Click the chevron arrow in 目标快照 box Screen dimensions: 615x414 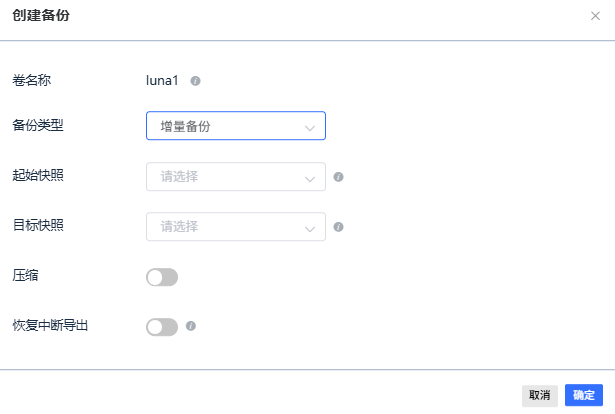[310, 229]
